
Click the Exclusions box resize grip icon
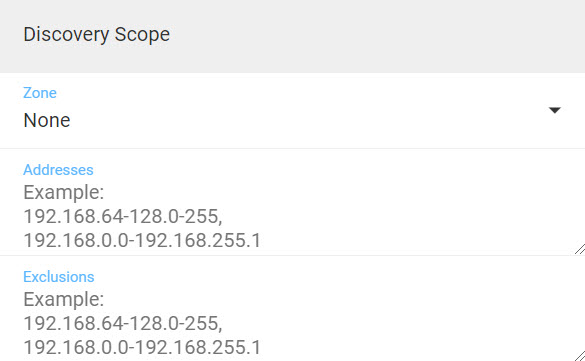(x=580, y=356)
